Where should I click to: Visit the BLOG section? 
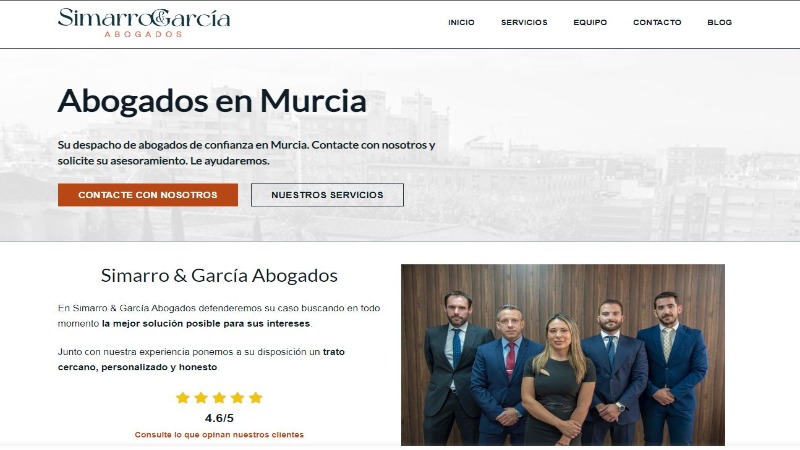tap(719, 22)
